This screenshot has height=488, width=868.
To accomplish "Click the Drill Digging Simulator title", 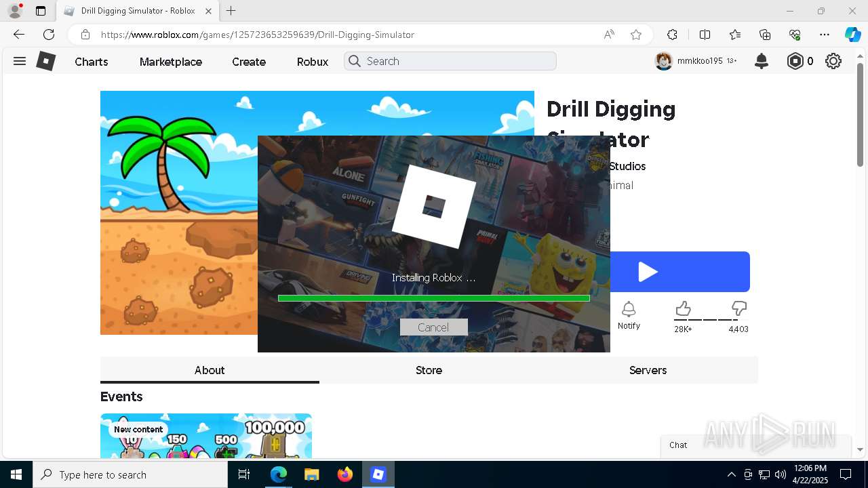I will [611, 124].
